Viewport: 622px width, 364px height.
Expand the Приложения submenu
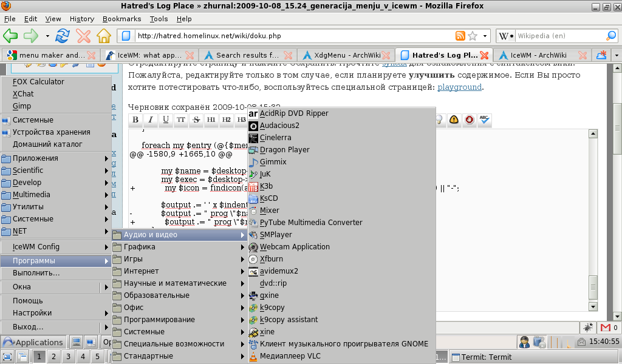coord(55,158)
